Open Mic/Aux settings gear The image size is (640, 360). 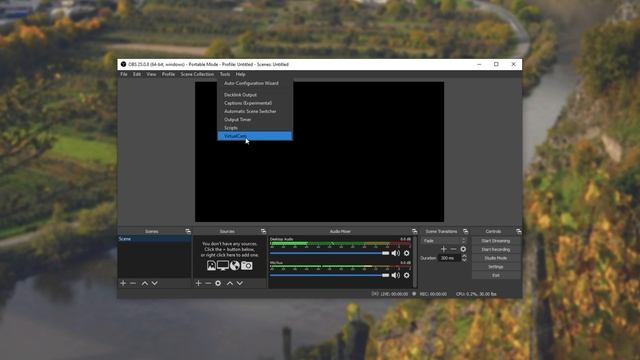tap(407, 276)
